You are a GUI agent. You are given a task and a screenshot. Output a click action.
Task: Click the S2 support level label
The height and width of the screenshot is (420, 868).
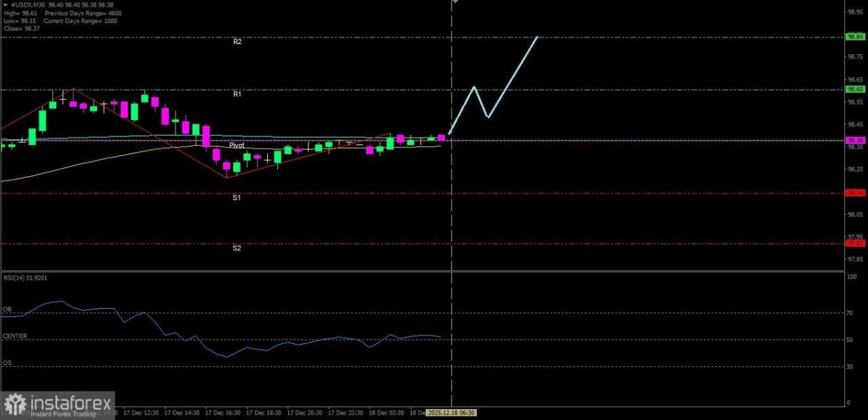click(x=237, y=248)
